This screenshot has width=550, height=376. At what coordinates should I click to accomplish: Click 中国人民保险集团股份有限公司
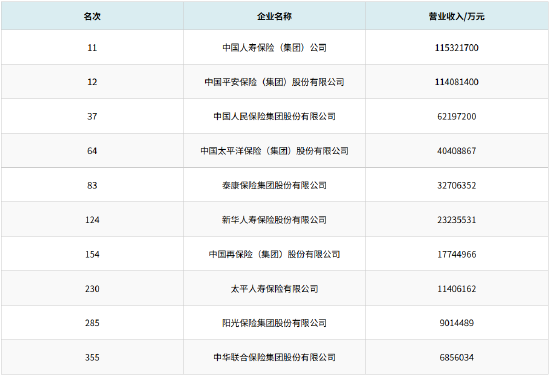[x=274, y=116]
